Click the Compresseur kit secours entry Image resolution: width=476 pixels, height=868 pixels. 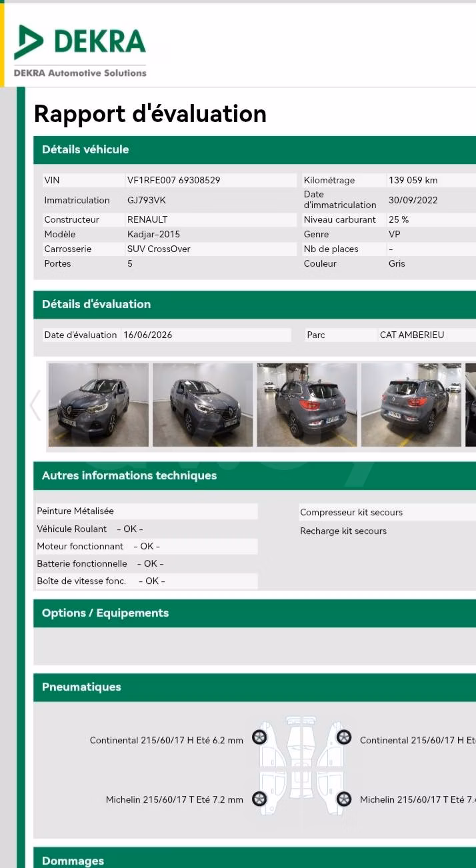pos(351,513)
